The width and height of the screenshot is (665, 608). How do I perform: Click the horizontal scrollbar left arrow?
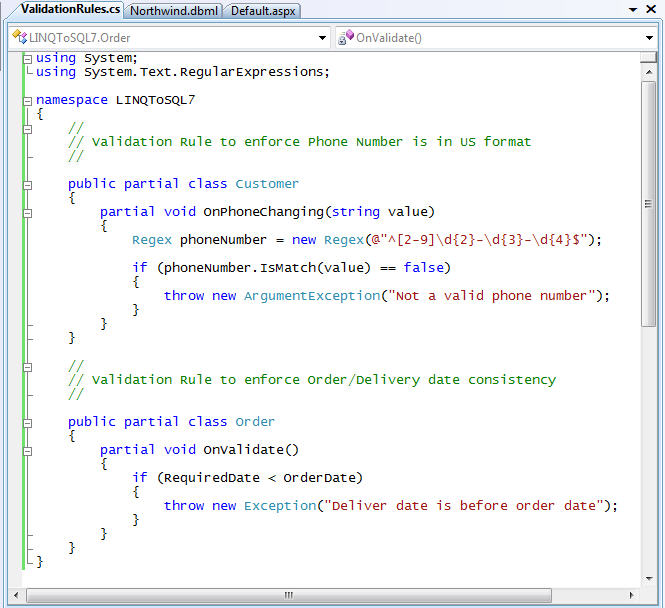click(x=16, y=595)
